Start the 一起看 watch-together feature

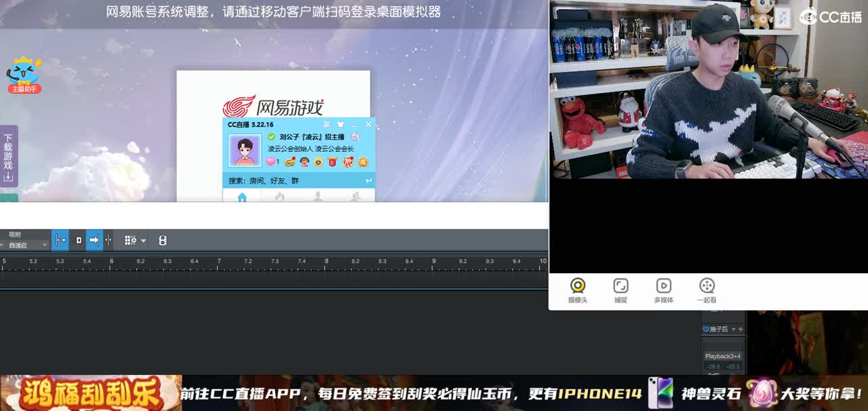click(x=707, y=290)
